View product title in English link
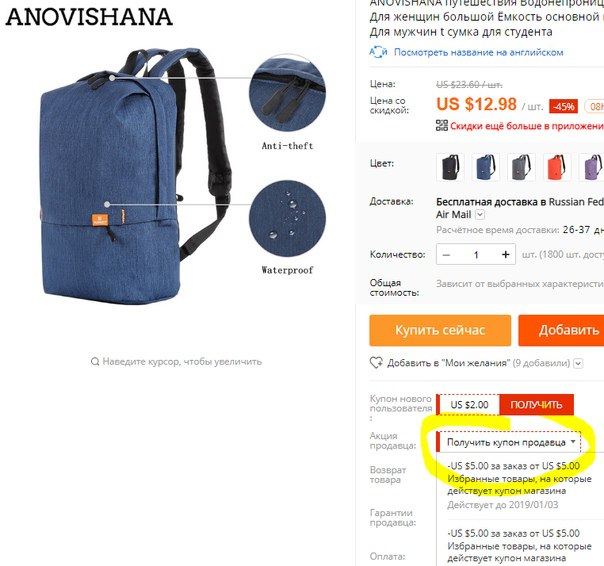 pyautogui.click(x=478, y=52)
